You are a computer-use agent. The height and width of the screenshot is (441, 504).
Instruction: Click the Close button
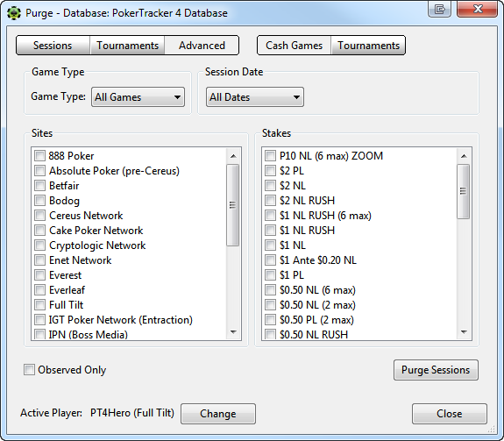pyautogui.click(x=450, y=414)
